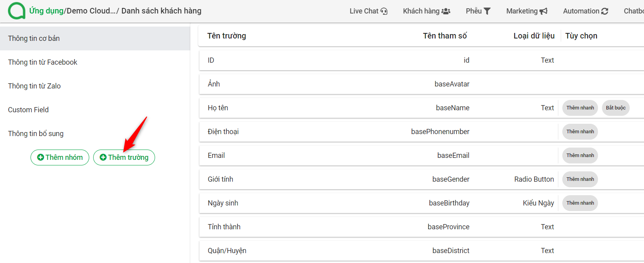Click the people icon beside Khách hàng
This screenshot has width=644, height=263.
(446, 11)
